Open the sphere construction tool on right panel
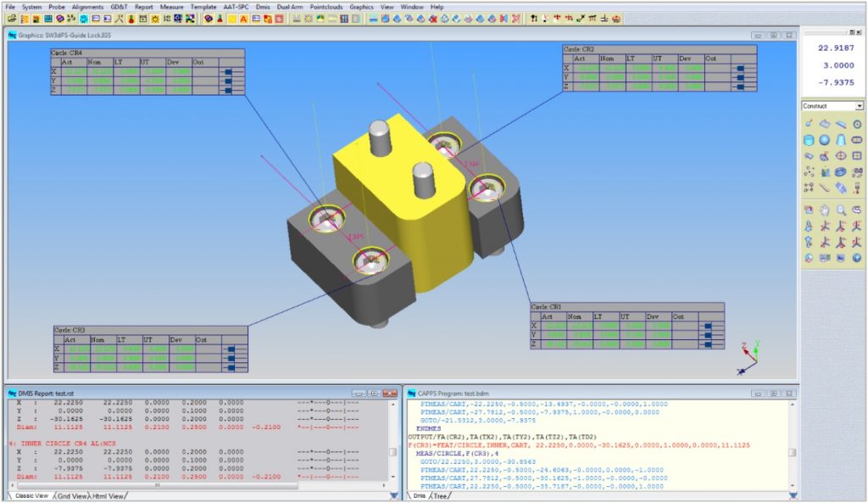The width and height of the screenshot is (868, 503). (x=823, y=140)
